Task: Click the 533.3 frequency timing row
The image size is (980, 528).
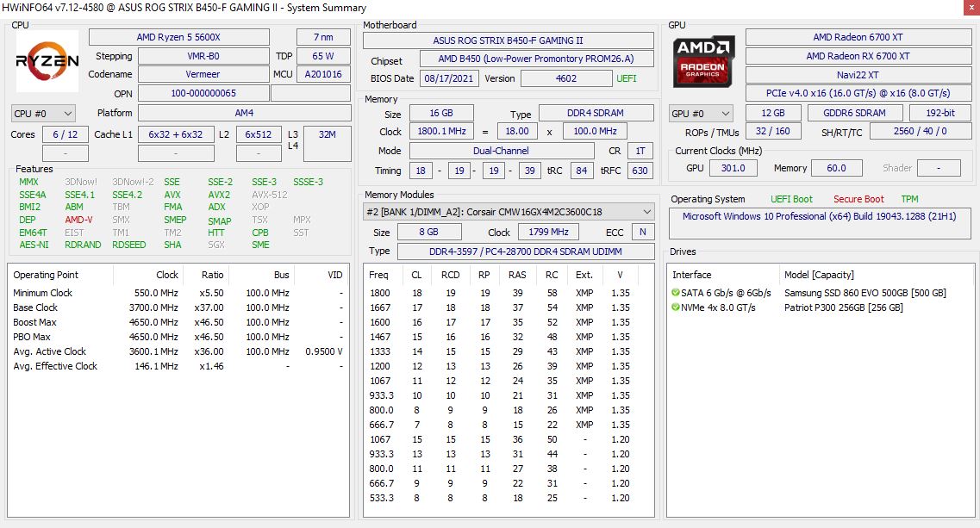Action: pos(509,498)
